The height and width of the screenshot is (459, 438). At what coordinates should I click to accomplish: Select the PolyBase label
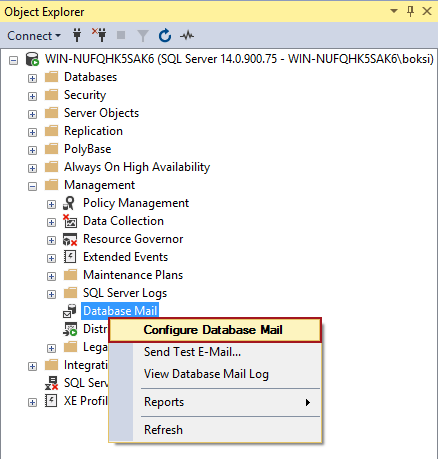pyautogui.click(x=88, y=149)
